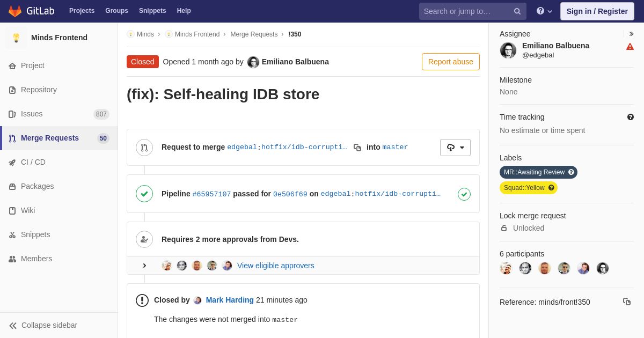Open Minds breadcrumb link

(145, 34)
